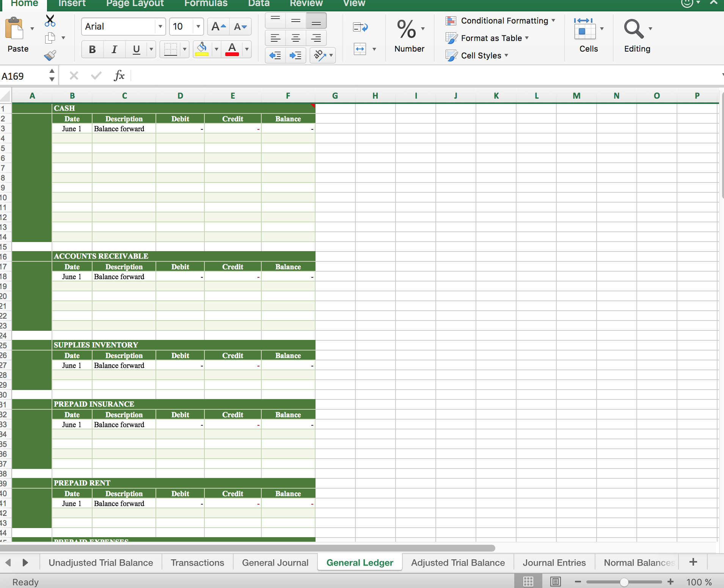This screenshot has height=588, width=724.
Task: Click zoom in plus button
Action: coord(671,582)
